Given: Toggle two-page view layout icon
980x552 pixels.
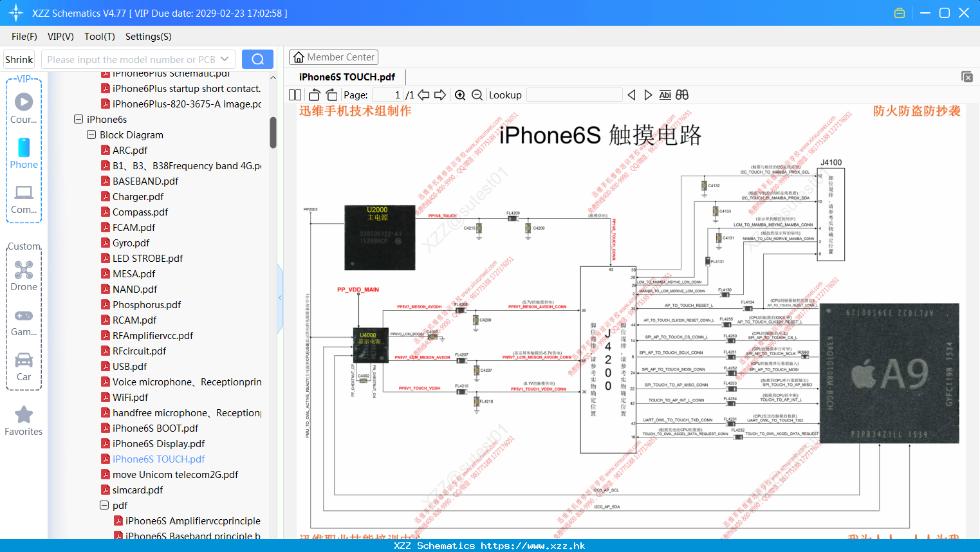Looking at the screenshot, I should tap(295, 95).
